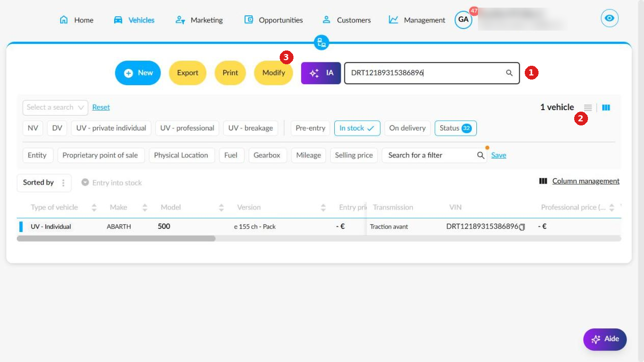Sort by Version column arrows
Image resolution: width=644 pixels, height=362 pixels.
click(323, 208)
